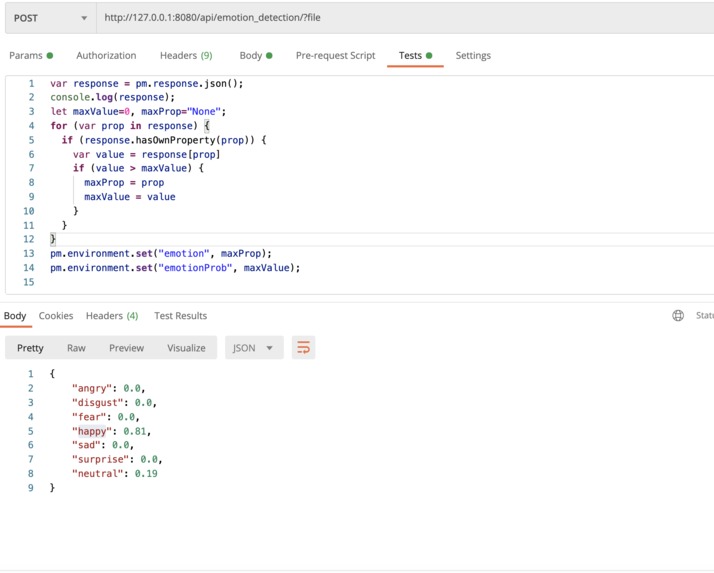Open the request Headers (9) tab
Screen dimensions: 714x573
tap(186, 56)
